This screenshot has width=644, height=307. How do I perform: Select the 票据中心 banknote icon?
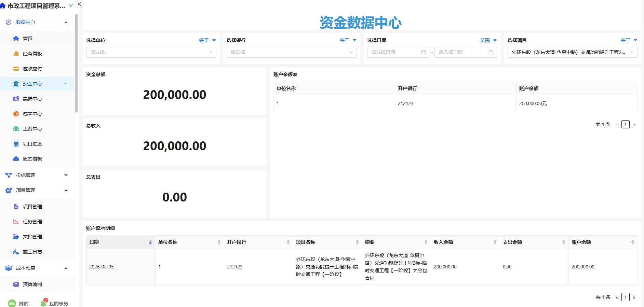[x=16, y=99]
